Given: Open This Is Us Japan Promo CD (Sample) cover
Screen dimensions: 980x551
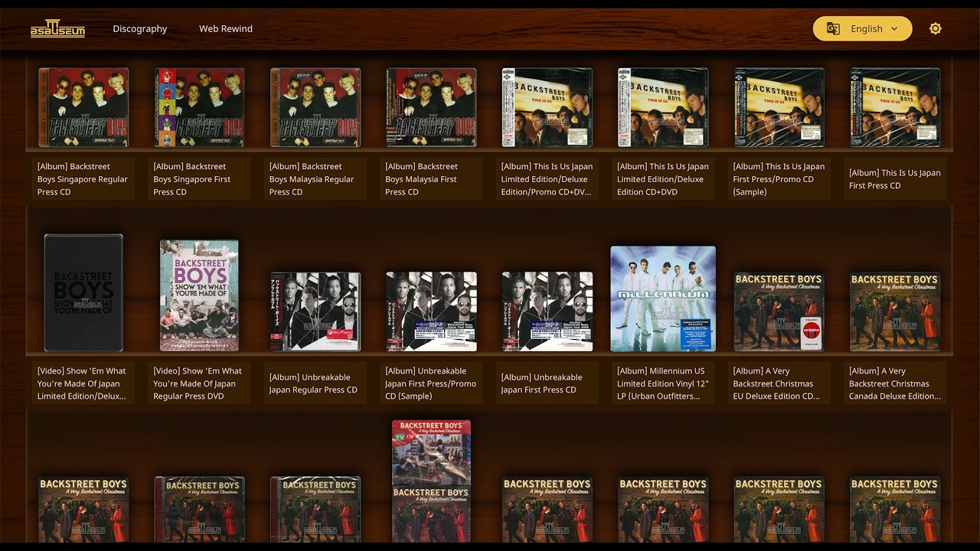Looking at the screenshot, I should tap(779, 107).
